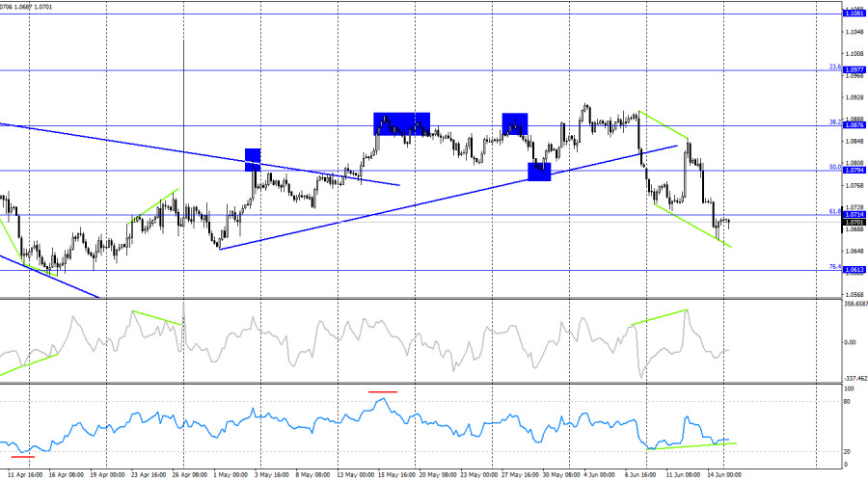
Task: Click the 100 level on the RSI scale
Action: [x=849, y=389]
